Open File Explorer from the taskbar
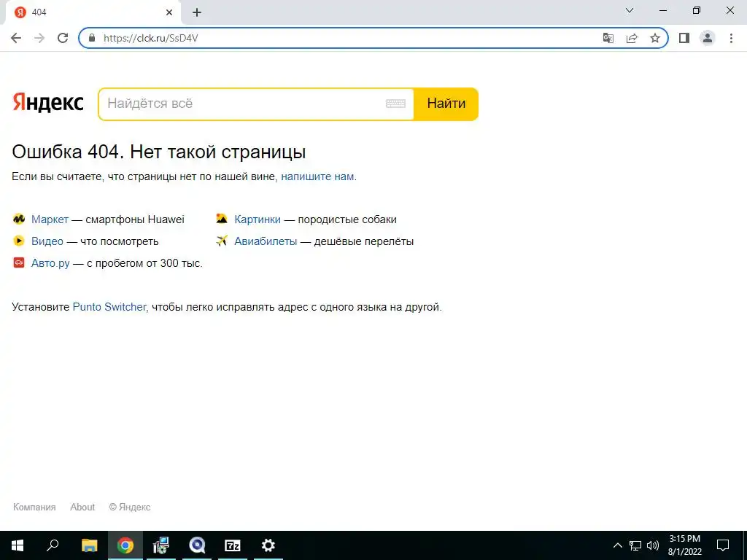This screenshot has width=747, height=560. click(x=89, y=545)
